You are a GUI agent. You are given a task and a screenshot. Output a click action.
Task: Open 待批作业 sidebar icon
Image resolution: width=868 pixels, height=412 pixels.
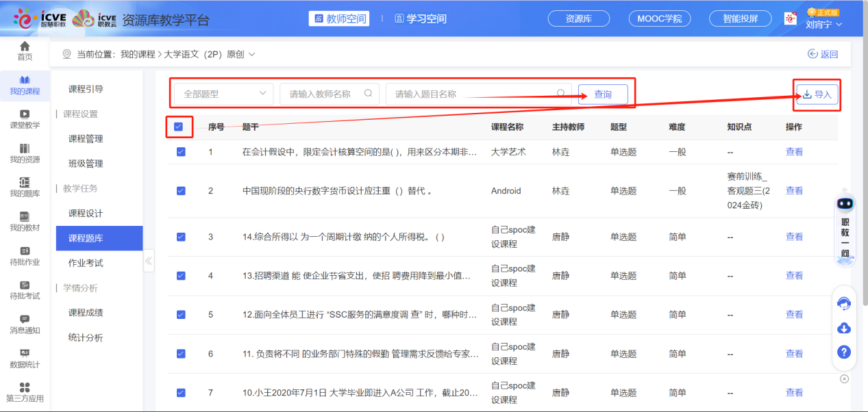pos(25,250)
